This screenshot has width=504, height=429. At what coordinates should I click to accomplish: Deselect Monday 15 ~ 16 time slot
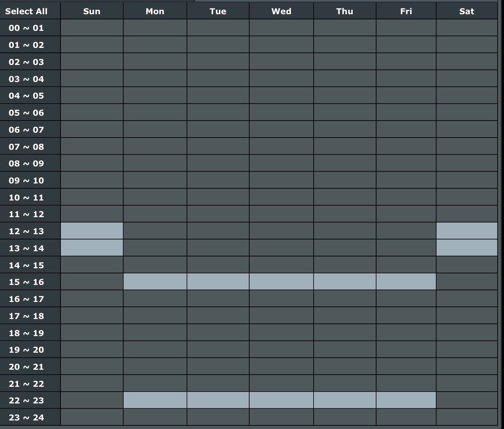[155, 282]
